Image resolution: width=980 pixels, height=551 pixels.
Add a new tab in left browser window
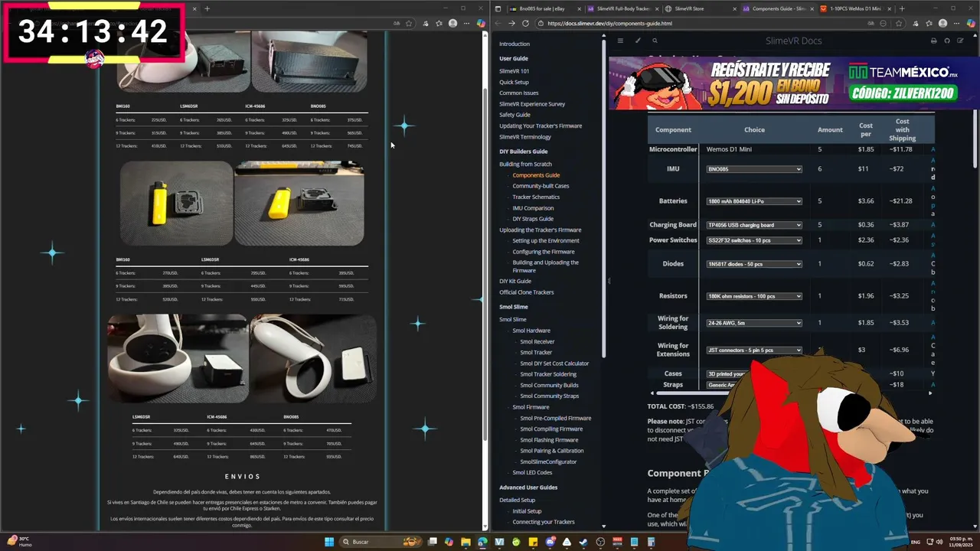coord(207,8)
